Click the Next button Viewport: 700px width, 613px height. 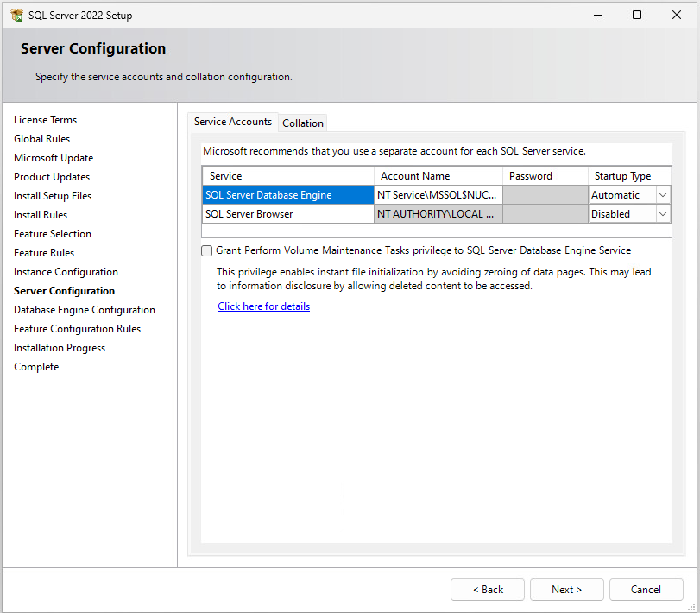(x=566, y=590)
